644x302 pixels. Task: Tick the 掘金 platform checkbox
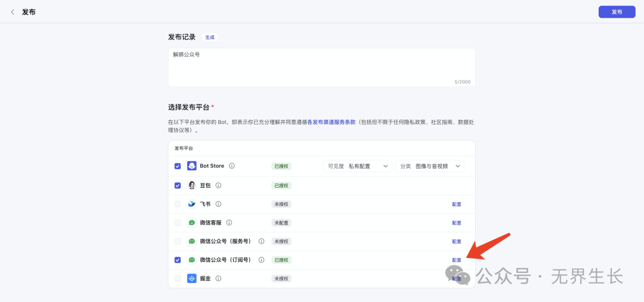click(178, 279)
